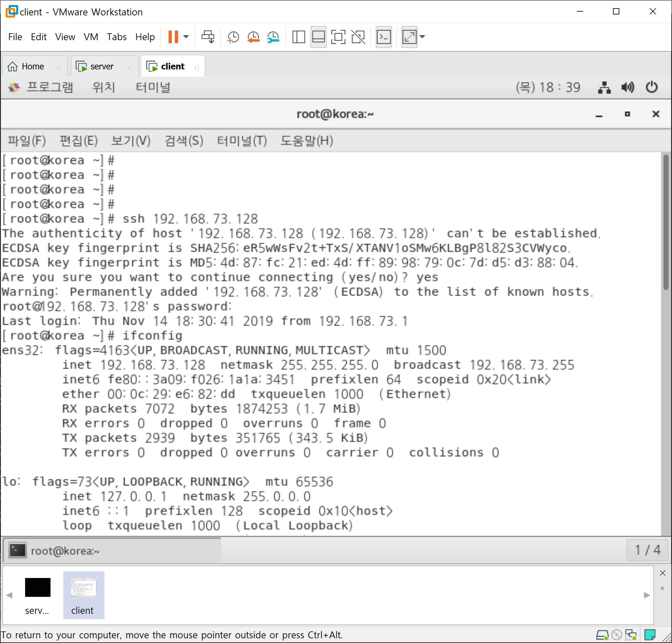Open the Snapshot Manager icon
This screenshot has height=643, width=672.
(273, 37)
